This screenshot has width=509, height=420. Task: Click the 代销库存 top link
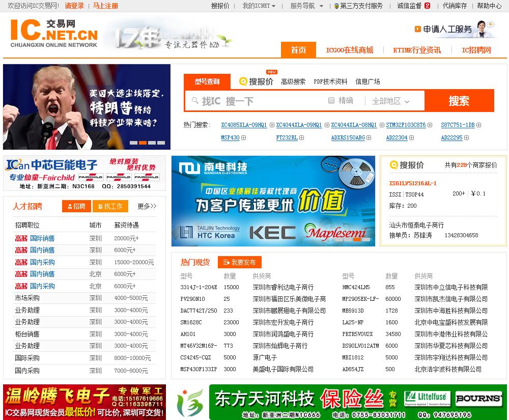tap(455, 6)
